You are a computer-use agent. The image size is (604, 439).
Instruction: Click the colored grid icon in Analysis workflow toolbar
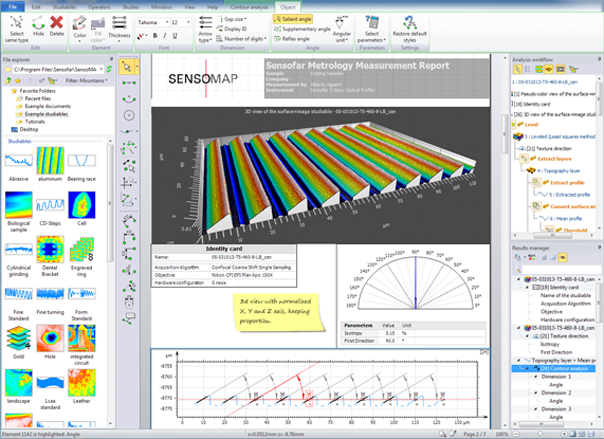539,69
